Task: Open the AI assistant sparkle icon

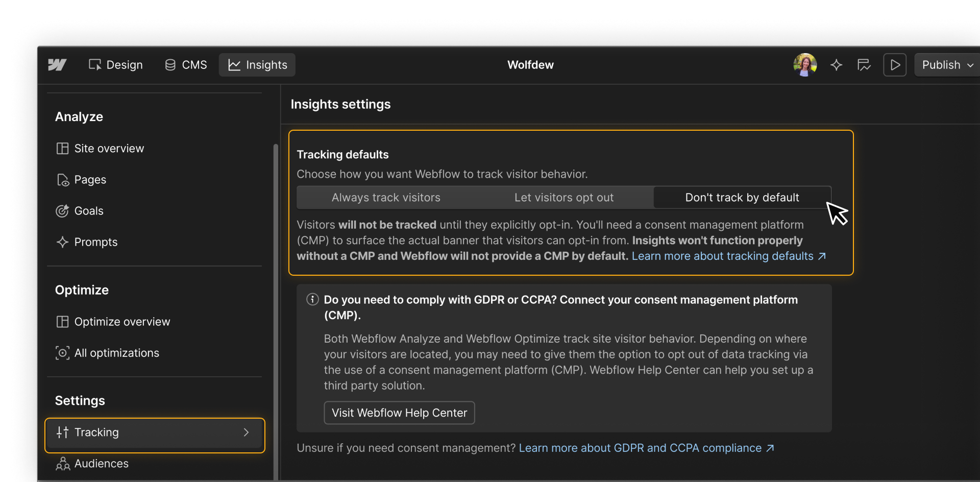Action: click(x=836, y=65)
